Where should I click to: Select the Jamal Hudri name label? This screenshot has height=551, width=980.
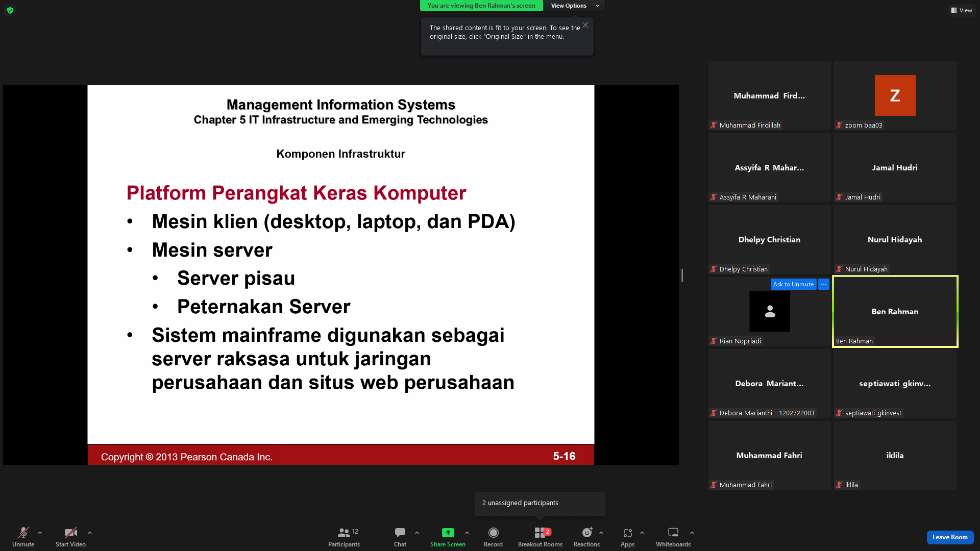[x=863, y=197]
